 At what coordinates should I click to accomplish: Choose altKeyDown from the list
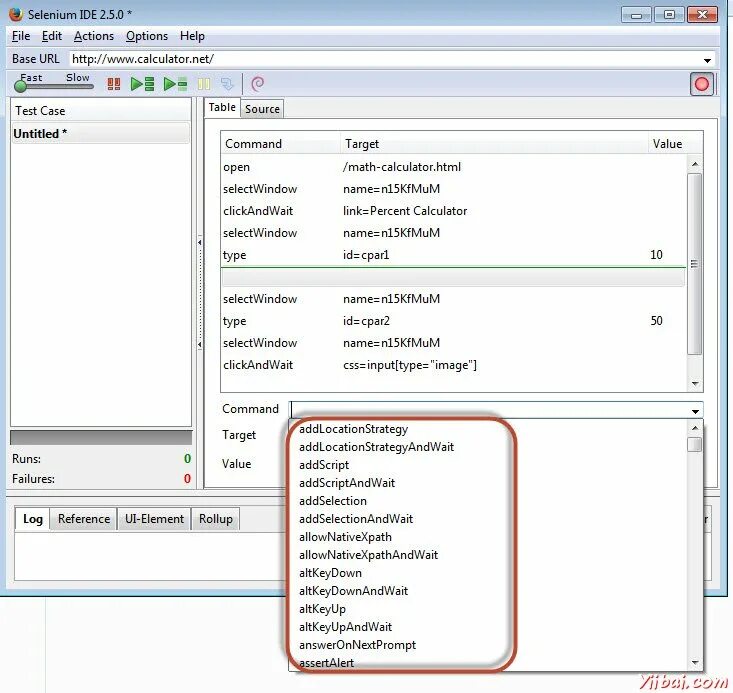(x=330, y=573)
